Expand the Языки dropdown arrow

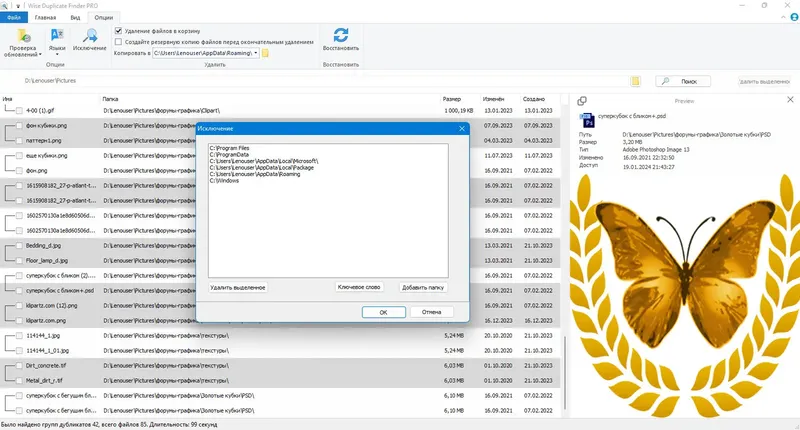tap(57, 54)
